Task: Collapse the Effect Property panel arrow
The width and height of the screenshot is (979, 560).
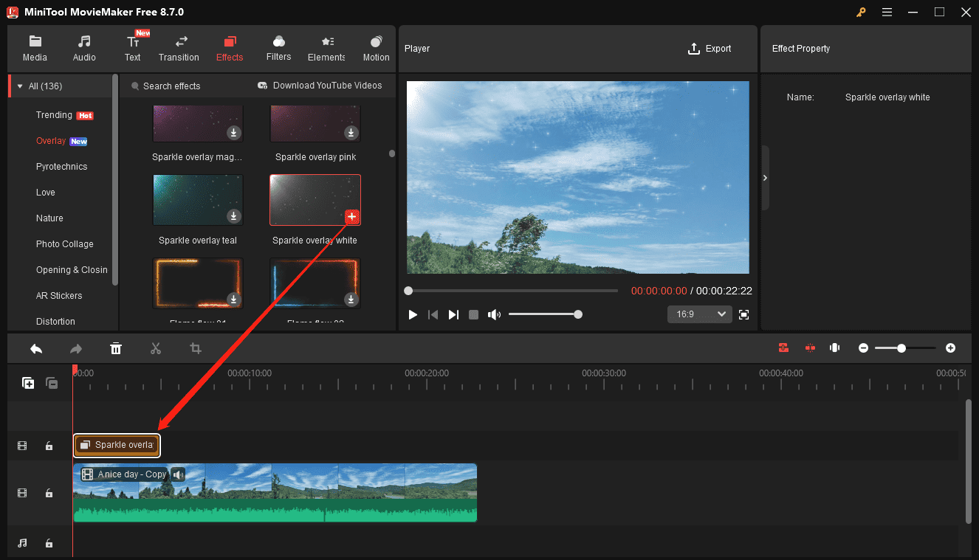Action: click(765, 178)
